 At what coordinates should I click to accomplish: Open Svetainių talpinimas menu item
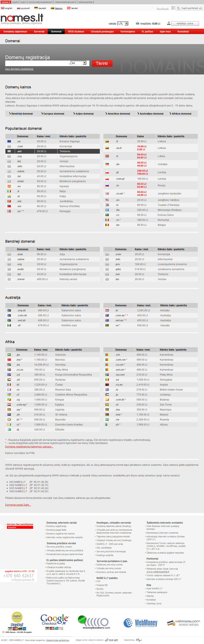coord(15,31)
